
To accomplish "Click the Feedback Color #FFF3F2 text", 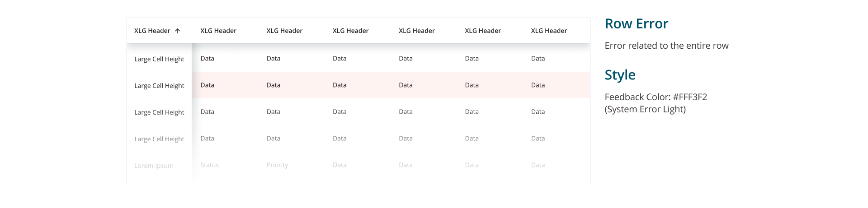I will [x=656, y=97].
